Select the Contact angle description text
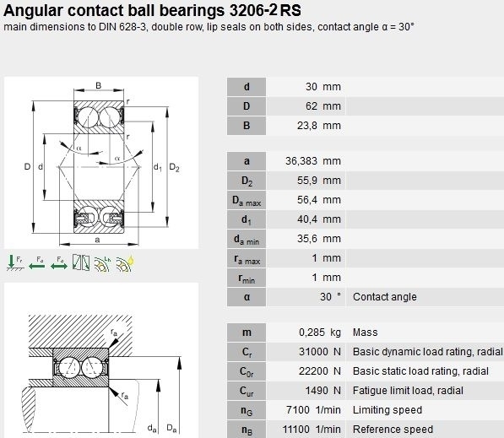The image size is (504, 438). click(384, 297)
